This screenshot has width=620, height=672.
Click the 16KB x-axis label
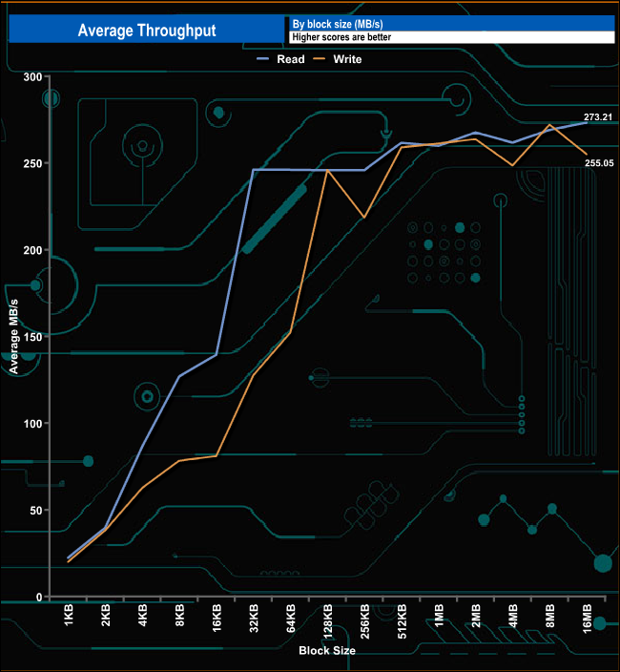coord(217,618)
